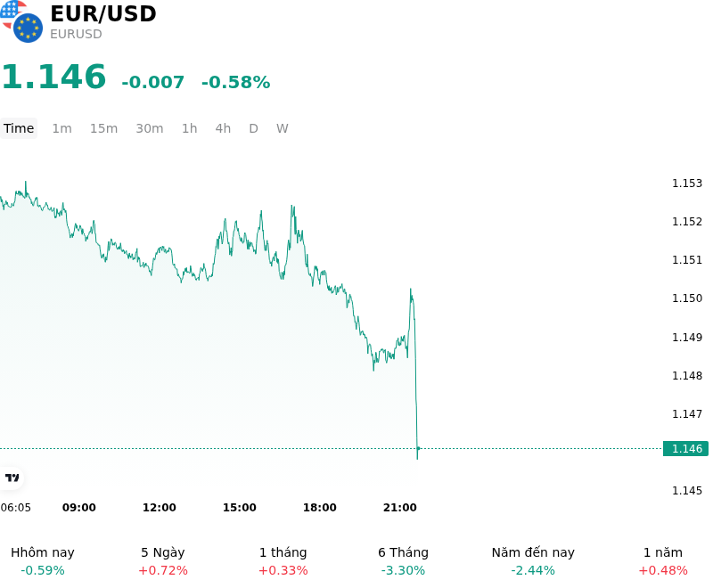Select the 30m chart interval
Screen dimensions: 713x588
tap(149, 128)
